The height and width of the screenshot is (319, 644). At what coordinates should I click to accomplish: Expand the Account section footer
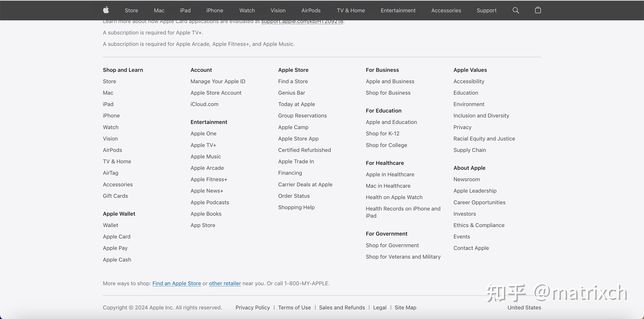tap(201, 70)
